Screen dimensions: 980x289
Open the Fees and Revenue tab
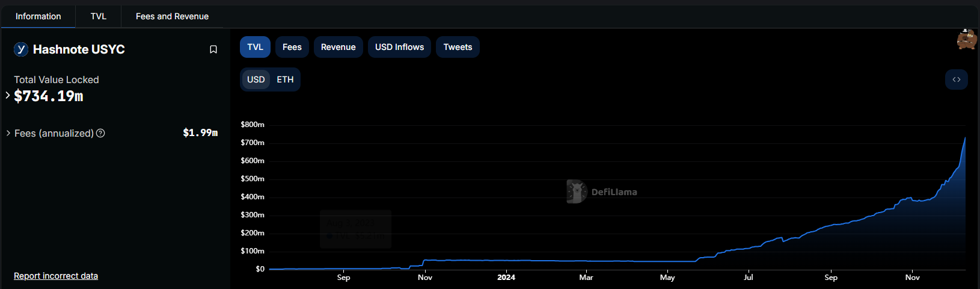(x=172, y=16)
